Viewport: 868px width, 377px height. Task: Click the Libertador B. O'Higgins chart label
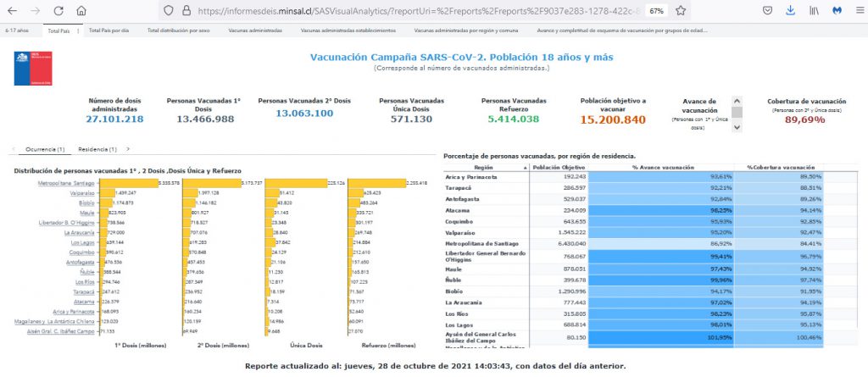pyautogui.click(x=66, y=223)
